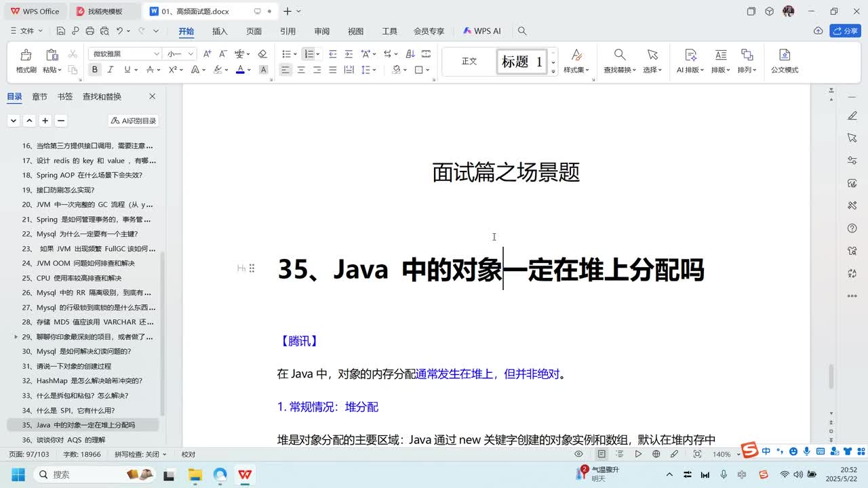Click the Save icon in quick access toolbar

[x=61, y=30]
